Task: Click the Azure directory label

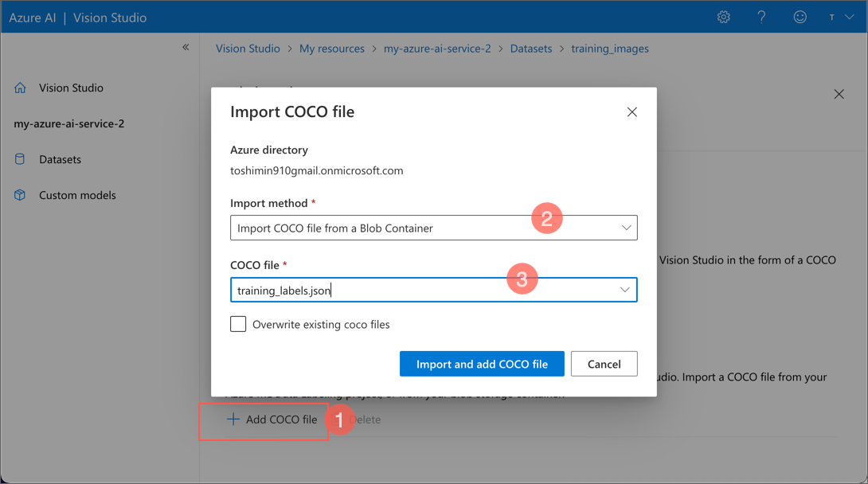Action: pyautogui.click(x=269, y=150)
